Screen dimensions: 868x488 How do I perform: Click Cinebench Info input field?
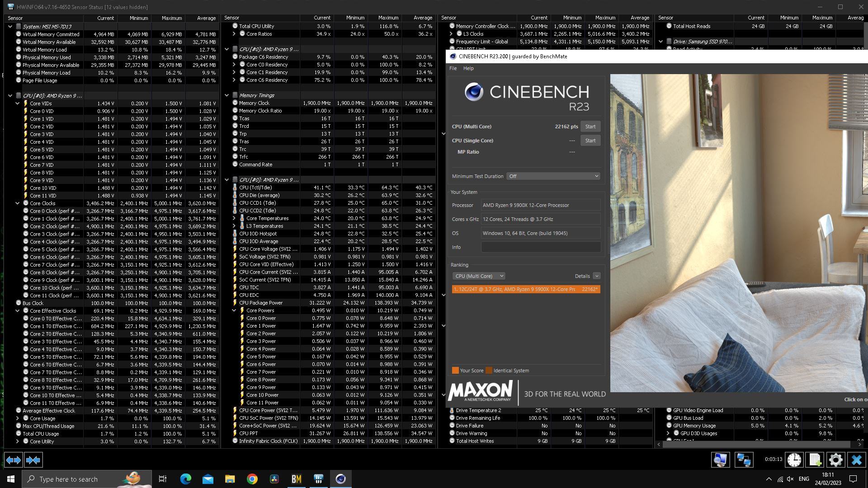pyautogui.click(x=541, y=247)
